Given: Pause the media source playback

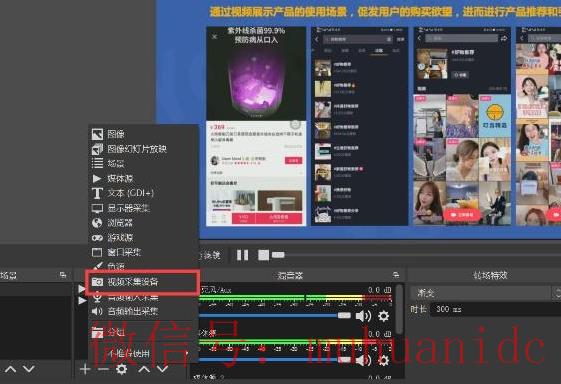Looking at the screenshot, I should click(243, 255).
